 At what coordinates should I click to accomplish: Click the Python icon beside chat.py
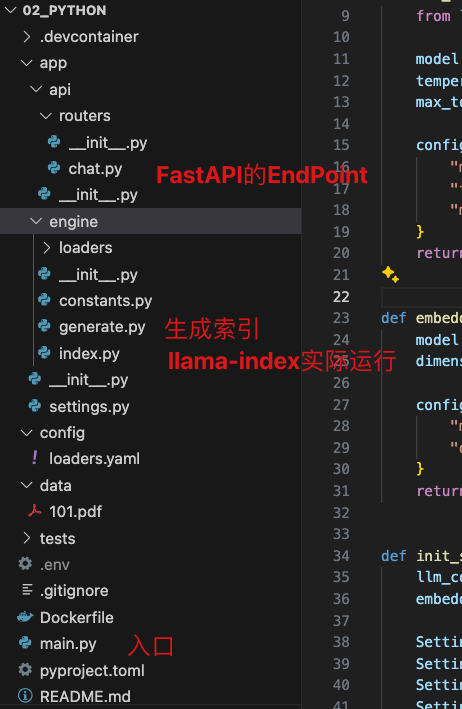click(54, 168)
